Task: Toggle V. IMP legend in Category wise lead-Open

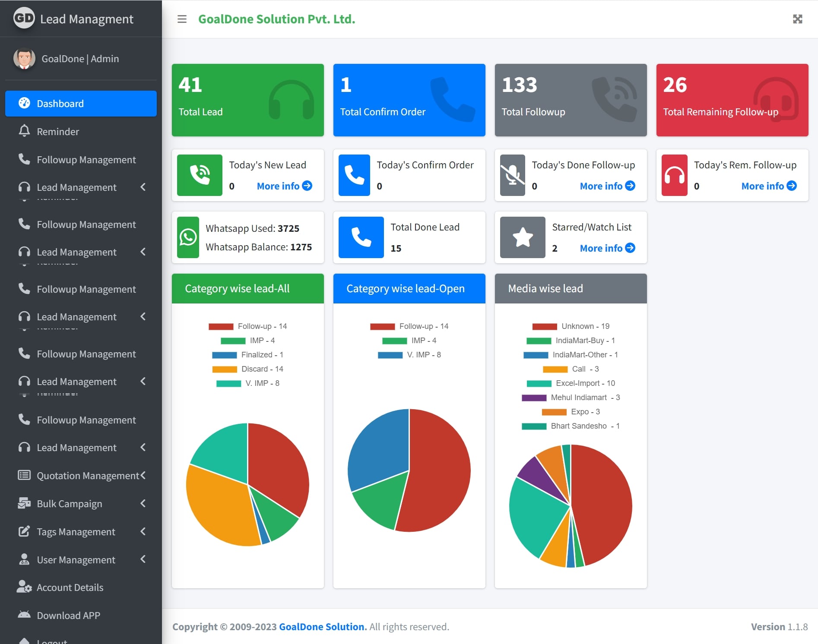Action: (409, 355)
